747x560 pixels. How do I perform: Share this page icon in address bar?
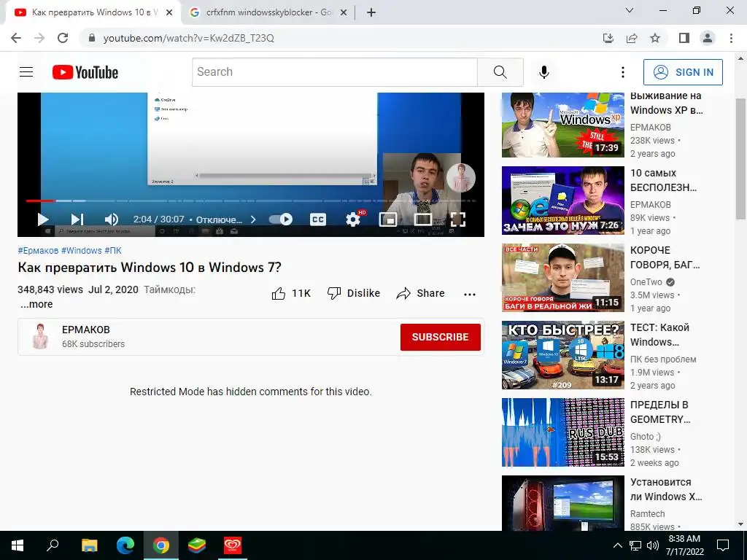(x=632, y=38)
